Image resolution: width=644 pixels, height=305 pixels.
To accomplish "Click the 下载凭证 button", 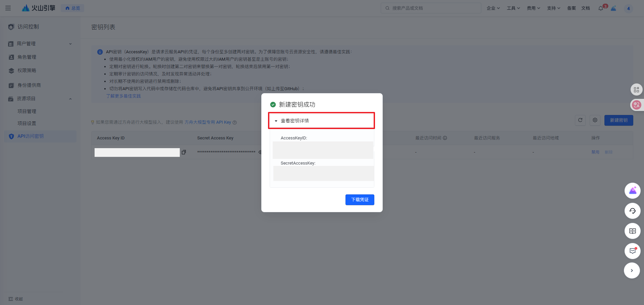I will pos(360,200).
